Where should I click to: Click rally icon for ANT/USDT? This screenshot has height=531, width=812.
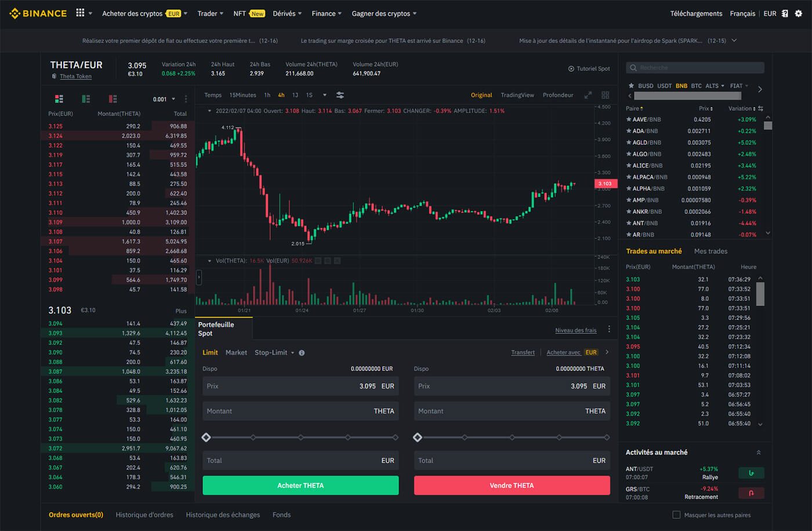click(751, 473)
